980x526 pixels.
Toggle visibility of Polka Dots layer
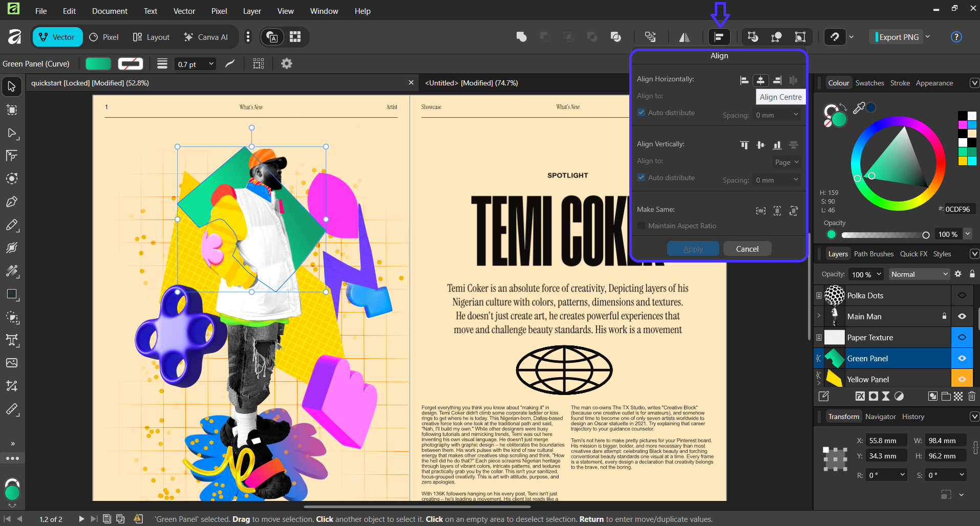click(x=962, y=295)
